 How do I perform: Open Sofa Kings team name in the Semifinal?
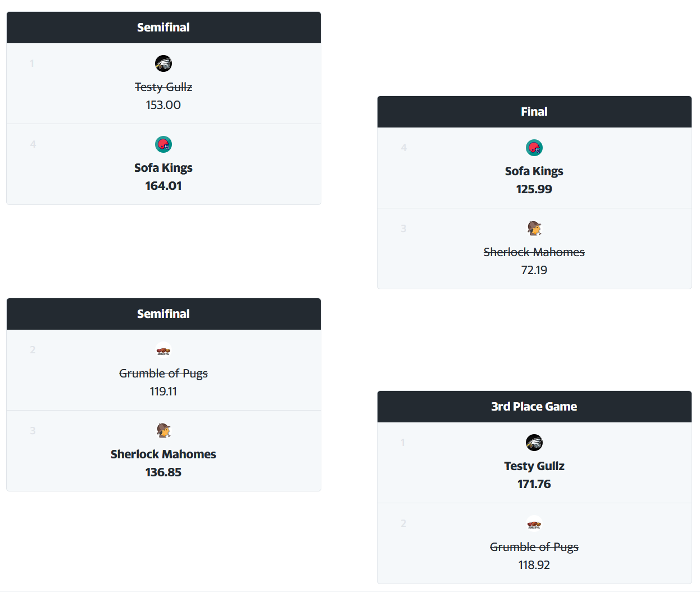pos(163,168)
